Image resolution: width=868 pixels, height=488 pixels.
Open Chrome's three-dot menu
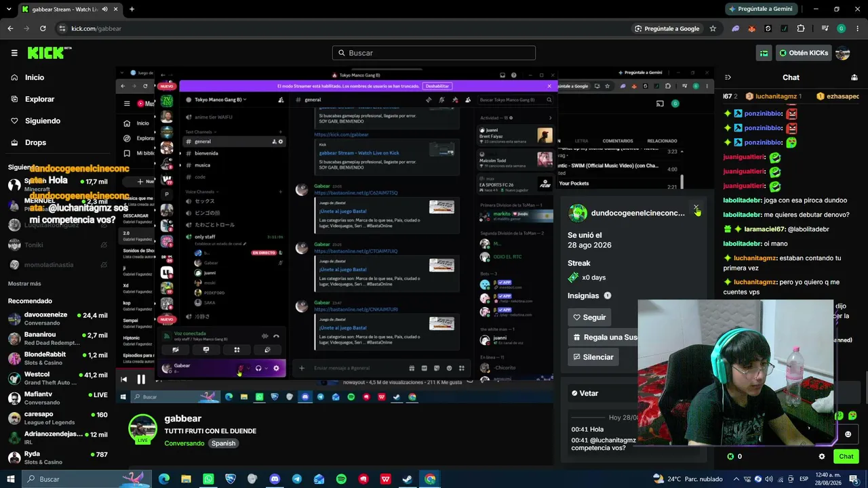tap(856, 28)
